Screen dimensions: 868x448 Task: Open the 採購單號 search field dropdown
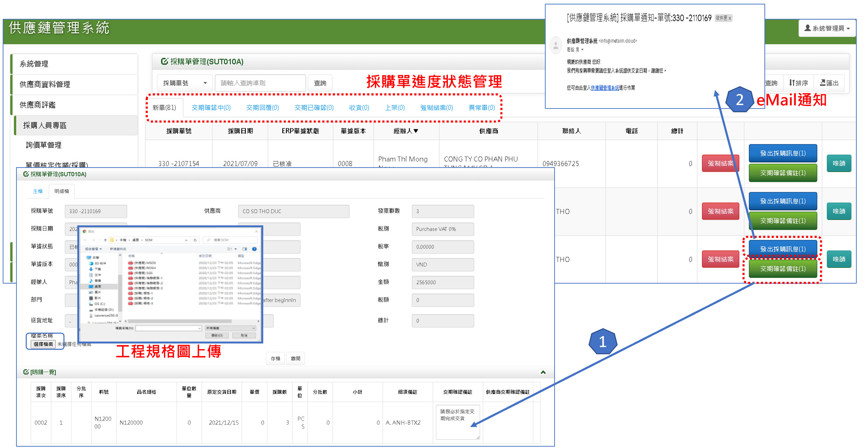point(185,83)
